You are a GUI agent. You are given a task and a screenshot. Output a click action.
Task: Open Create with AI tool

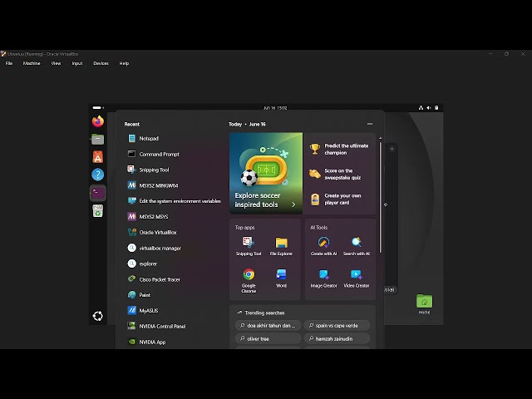click(x=323, y=246)
